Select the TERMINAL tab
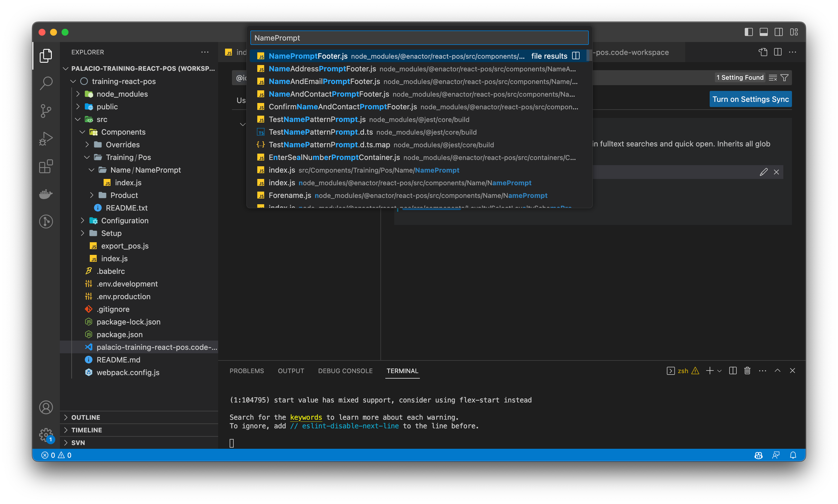838x504 pixels. [402, 371]
